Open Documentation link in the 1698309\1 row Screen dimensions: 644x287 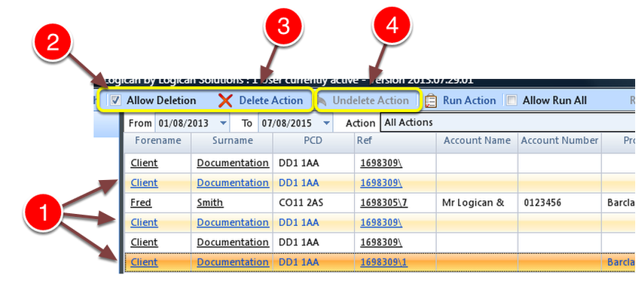point(233,262)
